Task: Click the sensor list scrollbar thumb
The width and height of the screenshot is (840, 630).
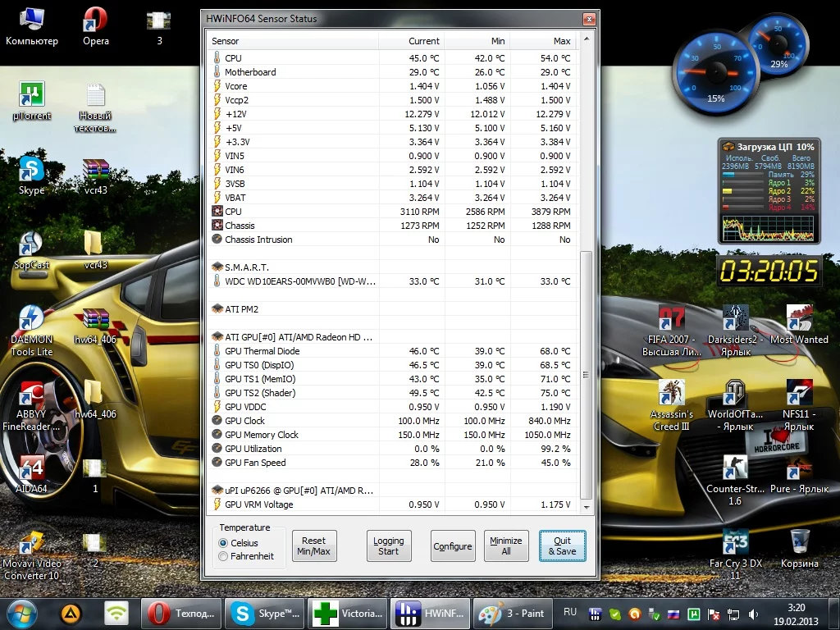Action: (587, 375)
